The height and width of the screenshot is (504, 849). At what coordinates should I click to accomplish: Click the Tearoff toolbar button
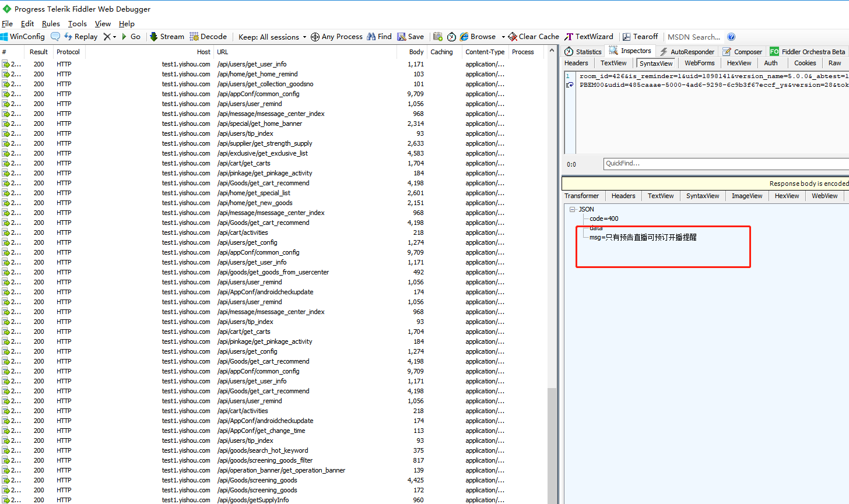click(x=640, y=37)
